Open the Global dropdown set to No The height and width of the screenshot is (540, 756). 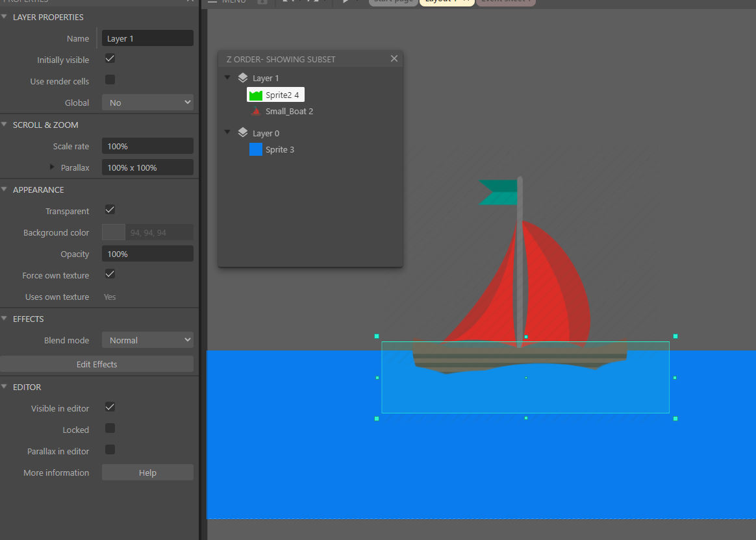[x=147, y=102]
